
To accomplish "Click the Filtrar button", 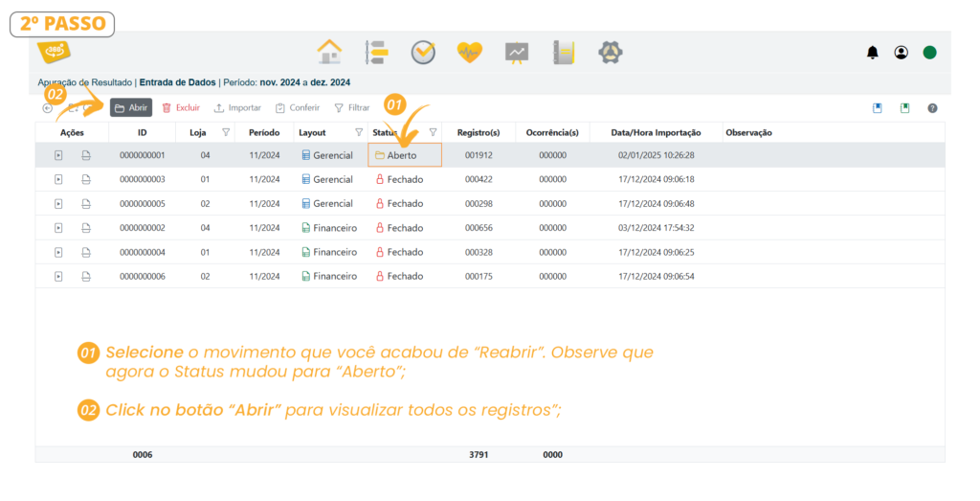I will tap(352, 107).
